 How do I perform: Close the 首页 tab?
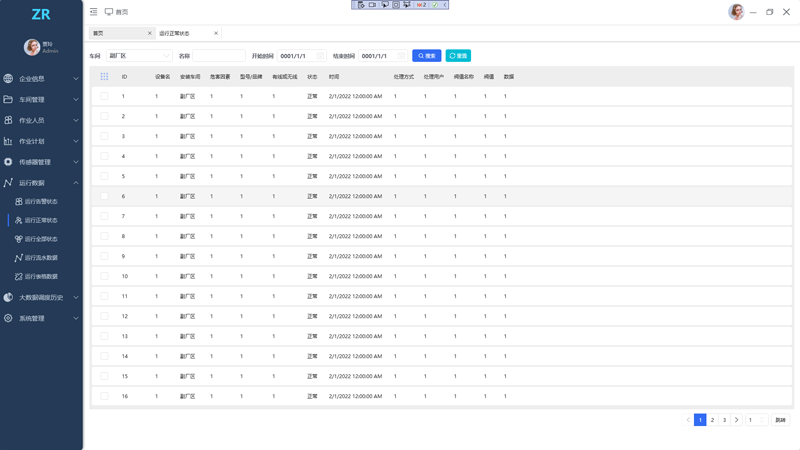click(x=149, y=33)
